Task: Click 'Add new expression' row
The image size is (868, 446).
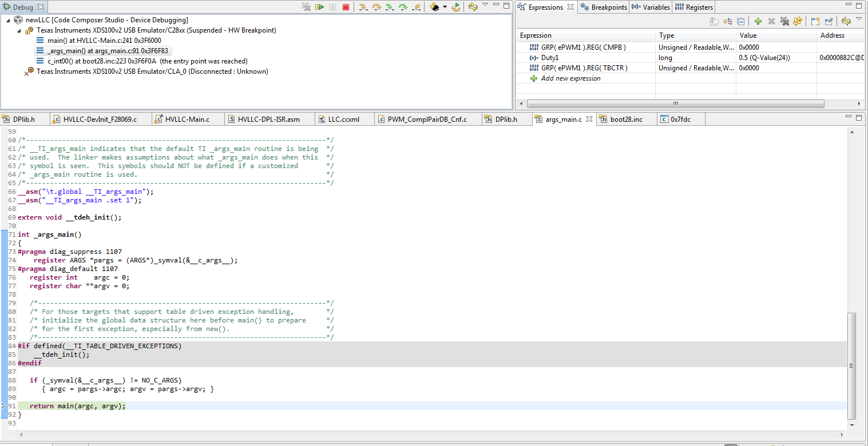Action: click(x=570, y=78)
